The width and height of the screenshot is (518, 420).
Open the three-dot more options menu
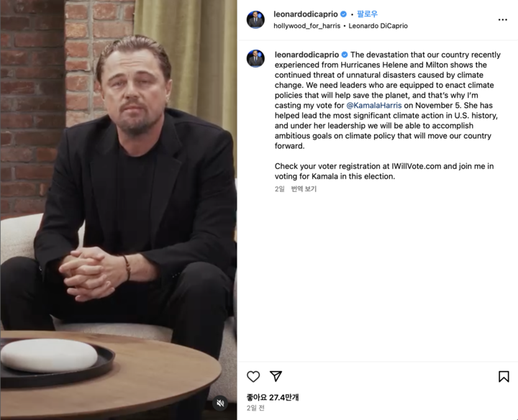pyautogui.click(x=502, y=20)
